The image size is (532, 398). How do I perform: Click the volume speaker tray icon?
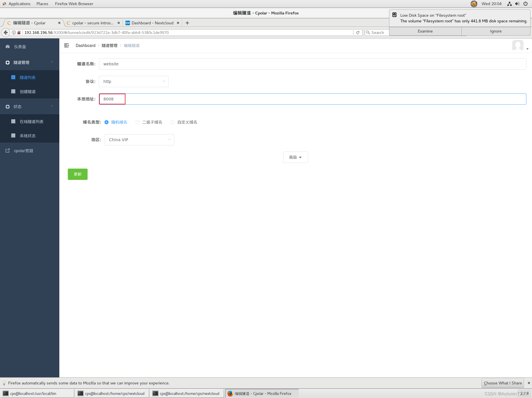(517, 4)
